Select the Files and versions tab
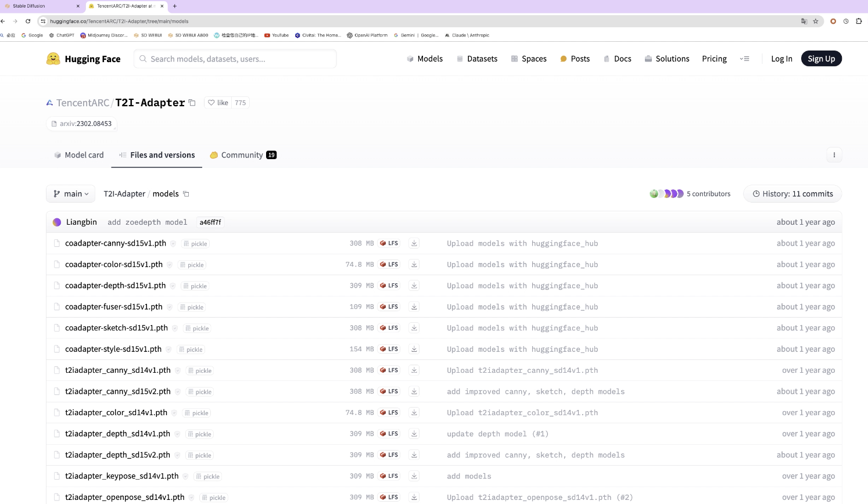 [157, 155]
